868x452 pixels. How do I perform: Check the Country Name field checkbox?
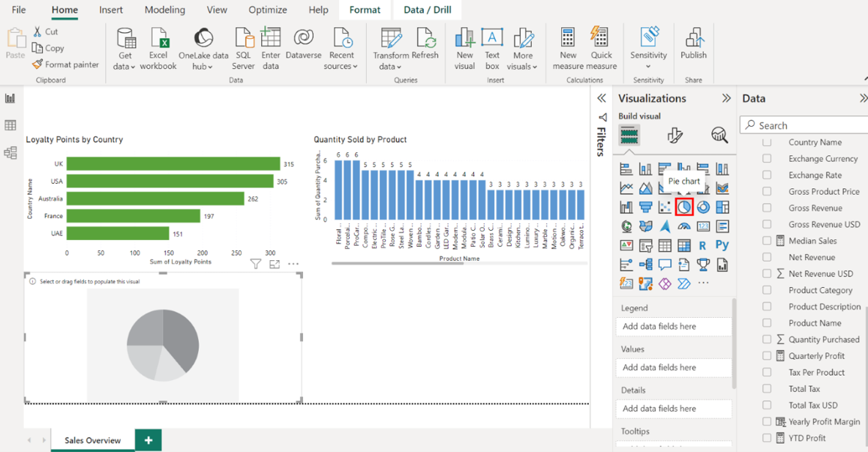coord(767,142)
